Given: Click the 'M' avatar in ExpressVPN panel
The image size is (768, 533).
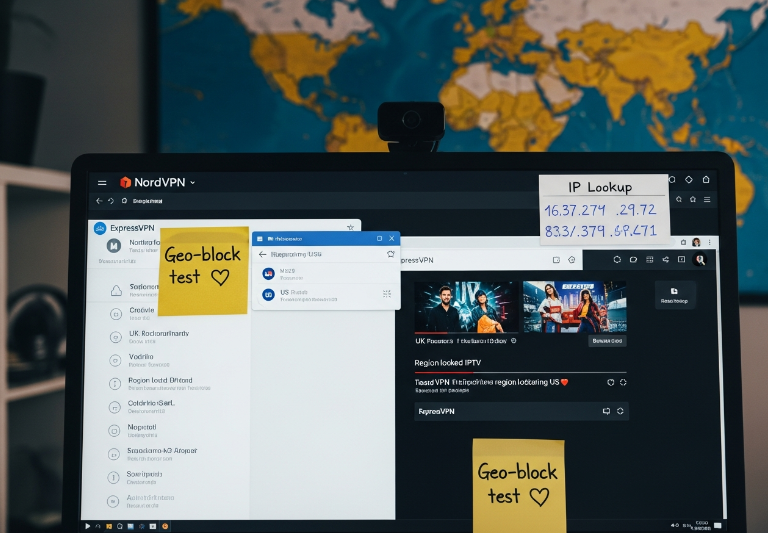Looking at the screenshot, I should pos(114,245).
